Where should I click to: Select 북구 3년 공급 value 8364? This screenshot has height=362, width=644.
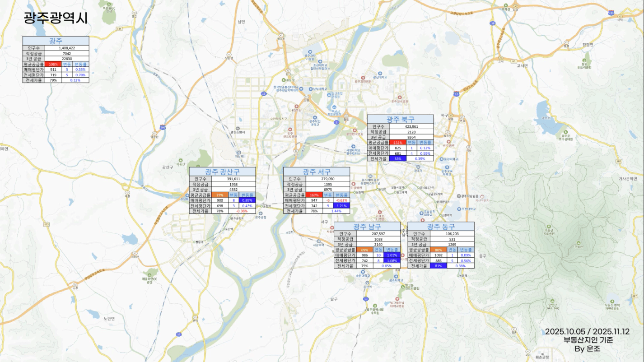point(411,137)
